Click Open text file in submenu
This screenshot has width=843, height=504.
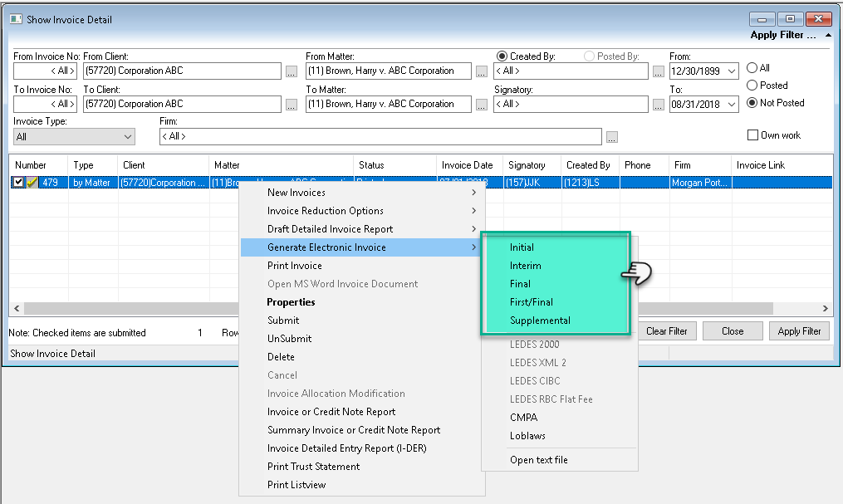(x=560, y=460)
